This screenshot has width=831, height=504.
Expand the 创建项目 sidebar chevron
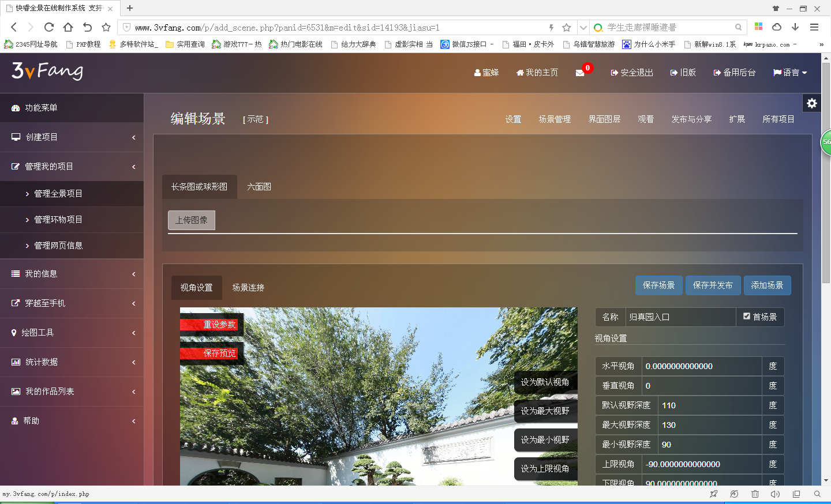click(134, 137)
